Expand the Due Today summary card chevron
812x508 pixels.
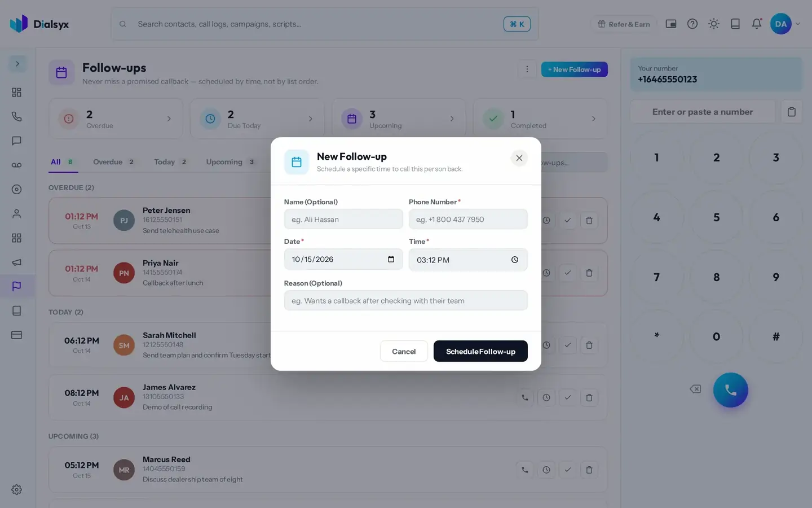(x=310, y=119)
